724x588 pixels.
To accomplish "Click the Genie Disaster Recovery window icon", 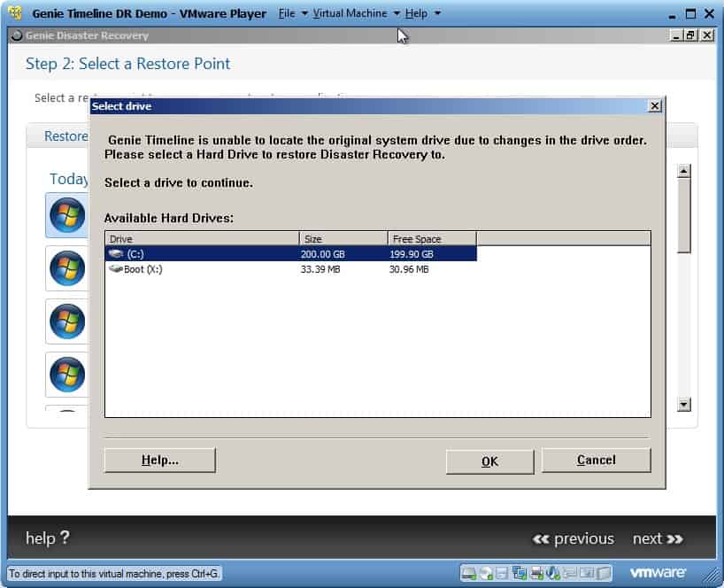I will (x=17, y=35).
